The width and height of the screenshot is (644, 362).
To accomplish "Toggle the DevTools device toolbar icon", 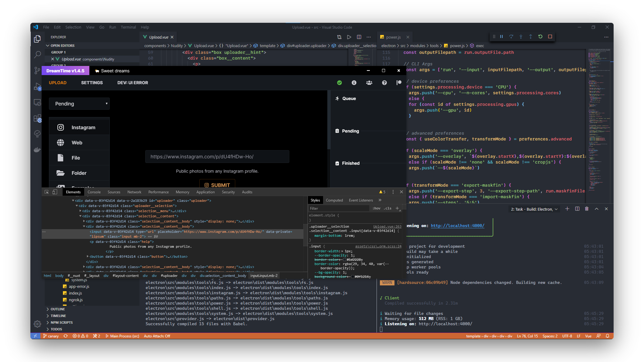I will pos(55,192).
